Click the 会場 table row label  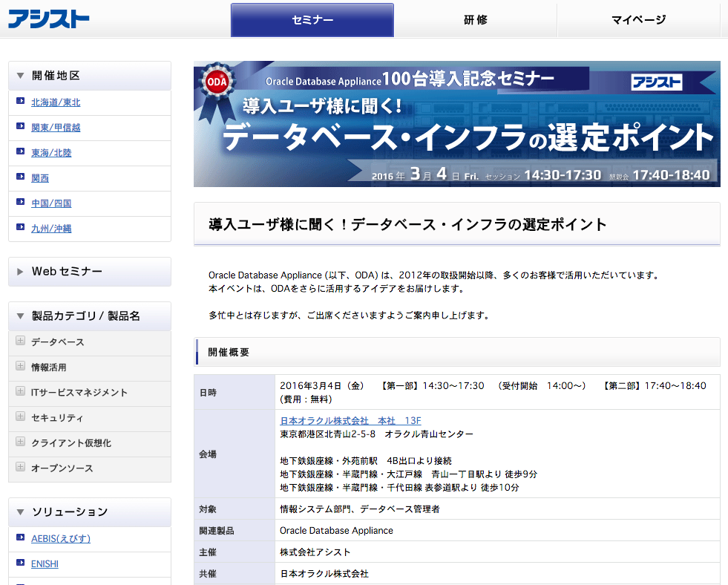(208, 454)
